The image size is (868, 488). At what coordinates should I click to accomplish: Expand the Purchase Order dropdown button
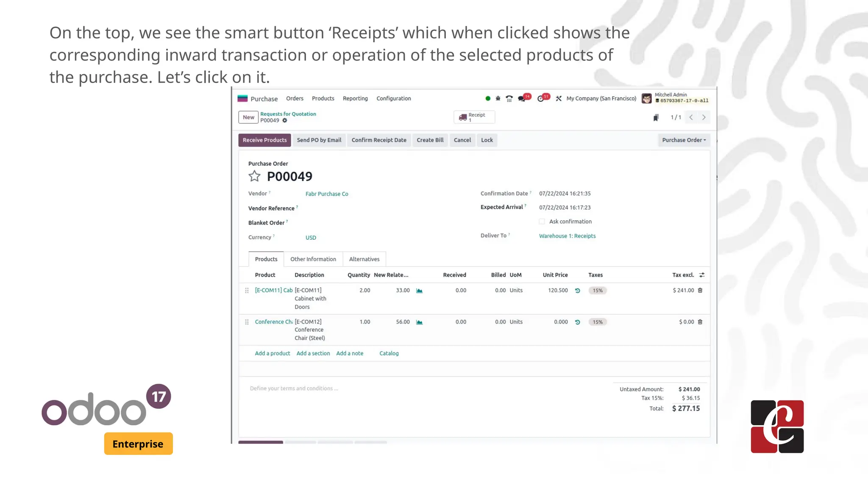[684, 140]
